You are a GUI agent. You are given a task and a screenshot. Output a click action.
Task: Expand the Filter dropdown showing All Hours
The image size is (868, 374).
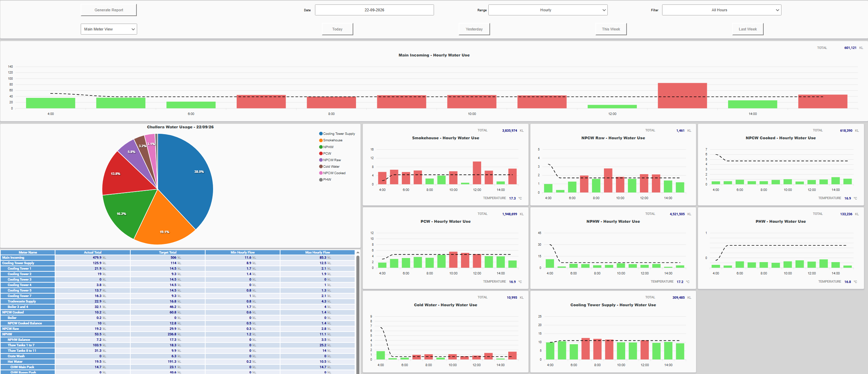[x=722, y=10]
